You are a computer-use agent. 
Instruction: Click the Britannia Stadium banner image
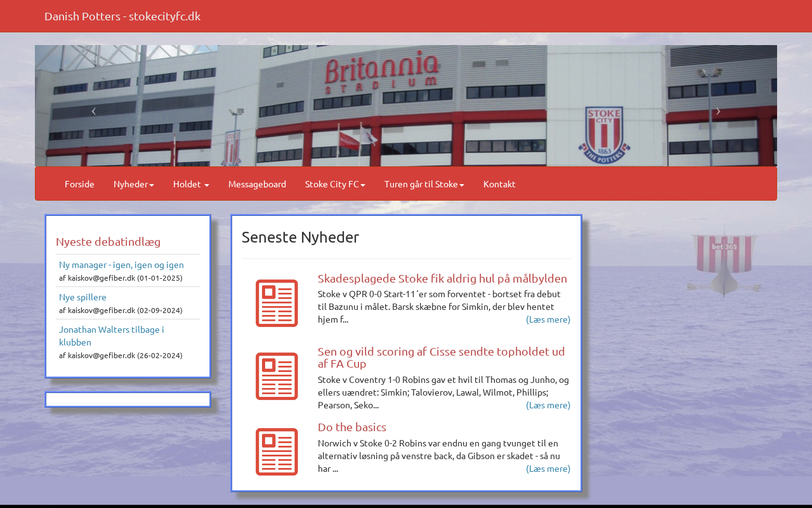click(x=406, y=105)
